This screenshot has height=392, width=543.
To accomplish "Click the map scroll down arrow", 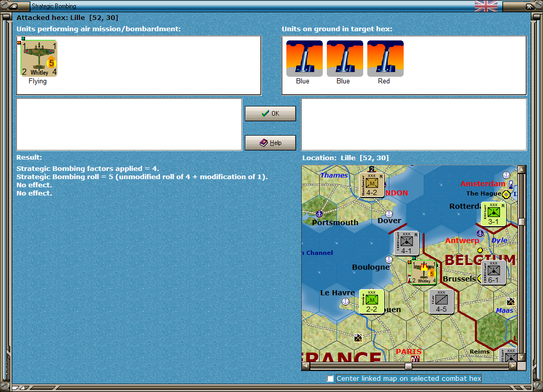I will coord(521,357).
